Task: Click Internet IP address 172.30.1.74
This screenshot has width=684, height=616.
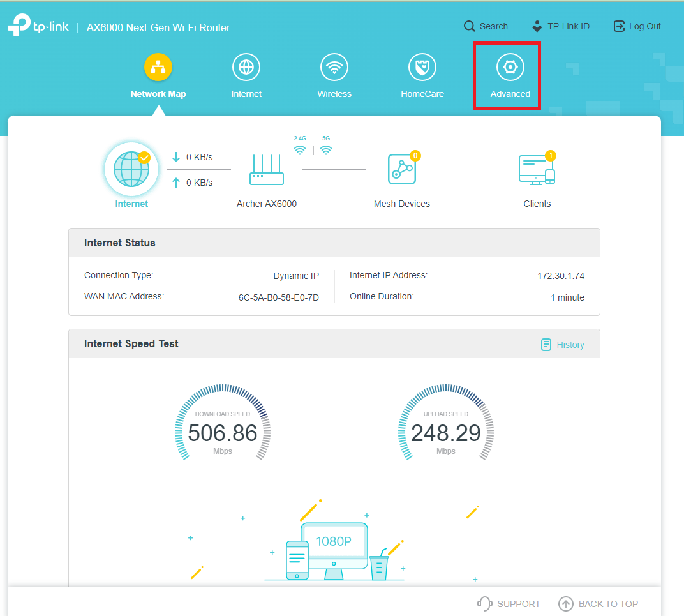Action: [561, 276]
